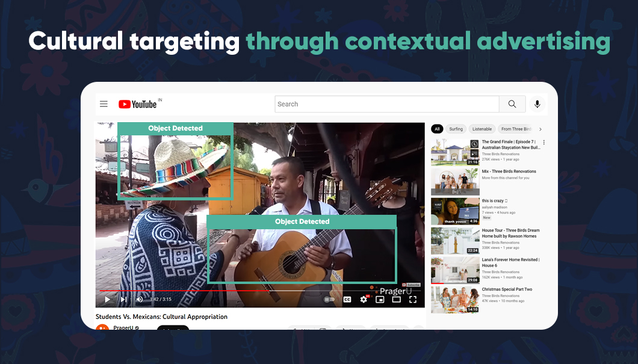The height and width of the screenshot is (364, 638).
Task: Click the PragerU watermark in the video
Action: click(x=395, y=291)
